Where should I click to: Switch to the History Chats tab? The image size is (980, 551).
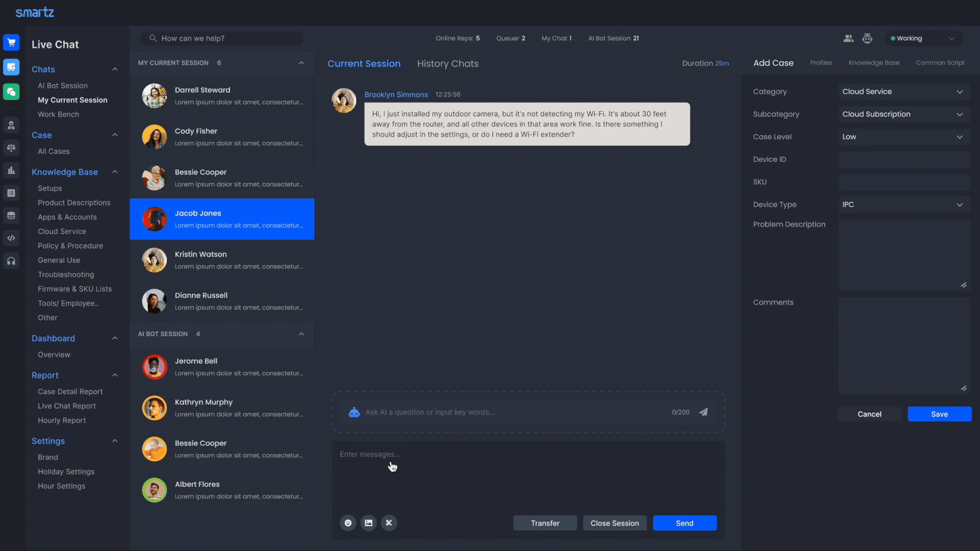pos(448,64)
